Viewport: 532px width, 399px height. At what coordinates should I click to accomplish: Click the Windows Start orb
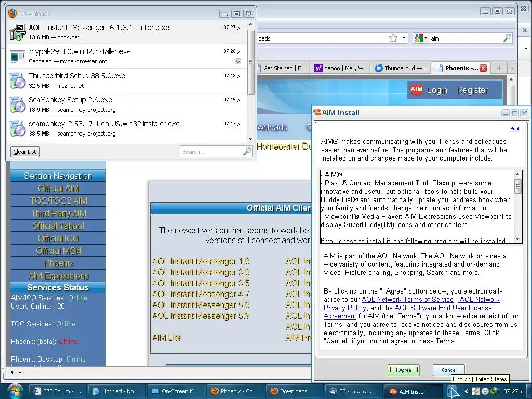click(x=14, y=392)
